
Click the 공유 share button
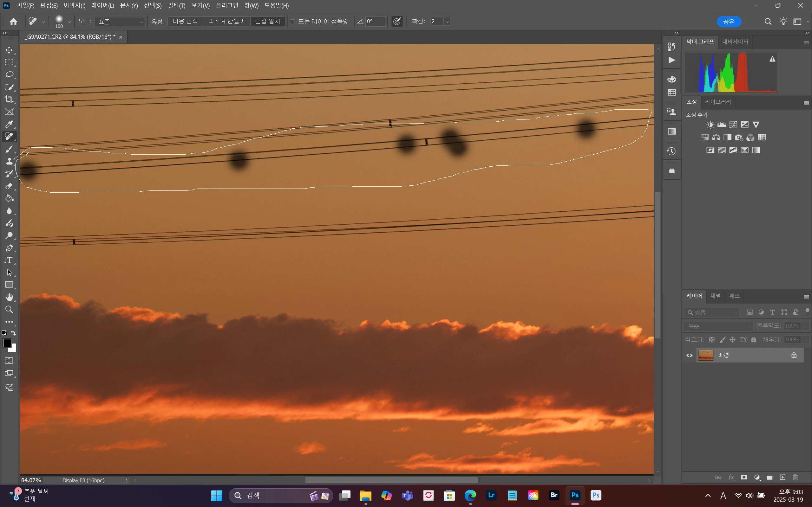[x=729, y=22]
